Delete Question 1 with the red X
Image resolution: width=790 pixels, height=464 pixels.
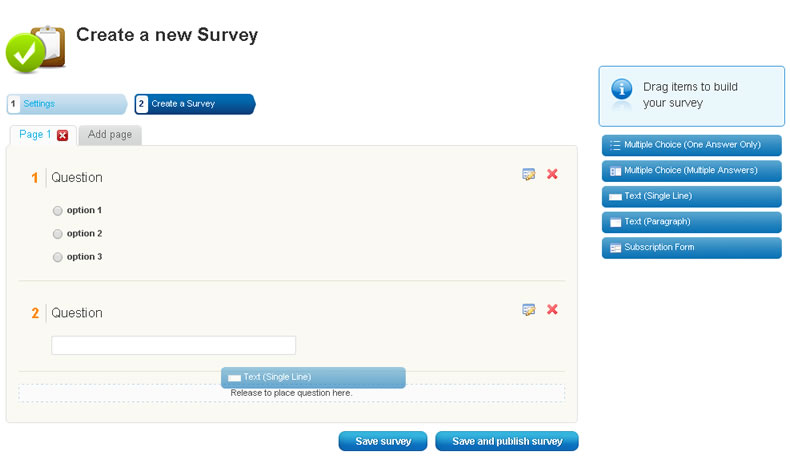coord(552,174)
